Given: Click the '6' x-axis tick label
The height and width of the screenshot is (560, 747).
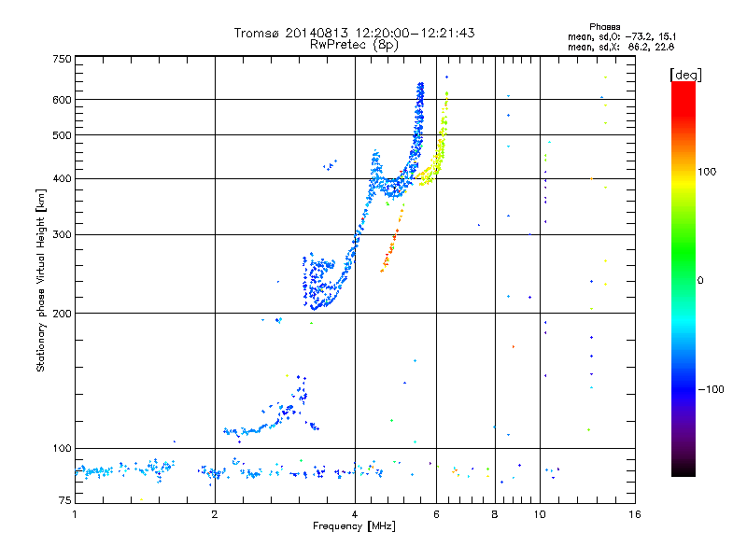Looking at the screenshot, I should tap(436, 514).
